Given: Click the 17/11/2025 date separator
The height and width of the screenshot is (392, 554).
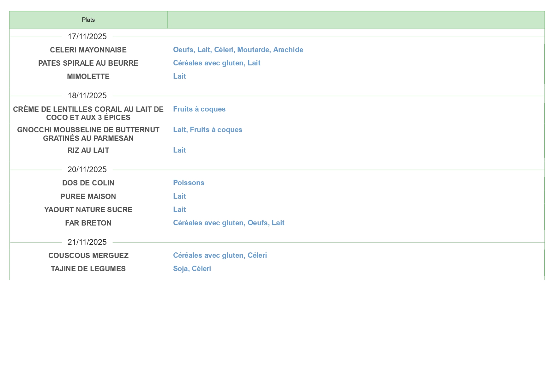Looking at the screenshot, I should click(x=87, y=37).
